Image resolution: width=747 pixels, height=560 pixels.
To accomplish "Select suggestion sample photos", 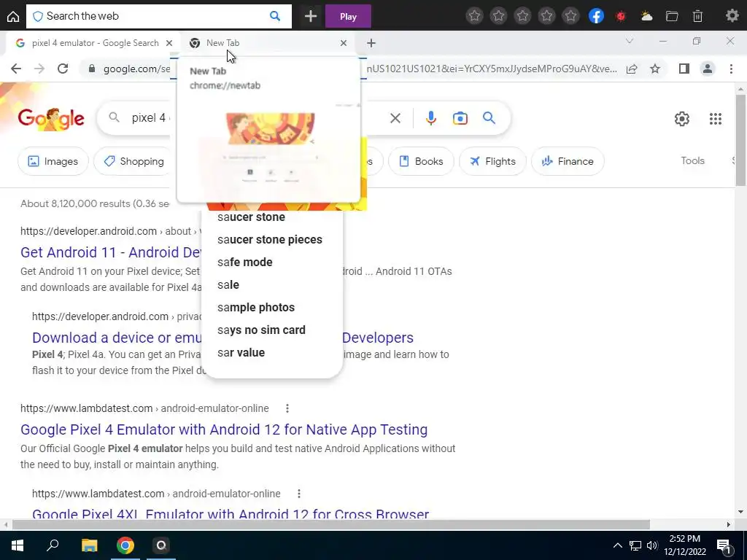I will pyautogui.click(x=256, y=308).
